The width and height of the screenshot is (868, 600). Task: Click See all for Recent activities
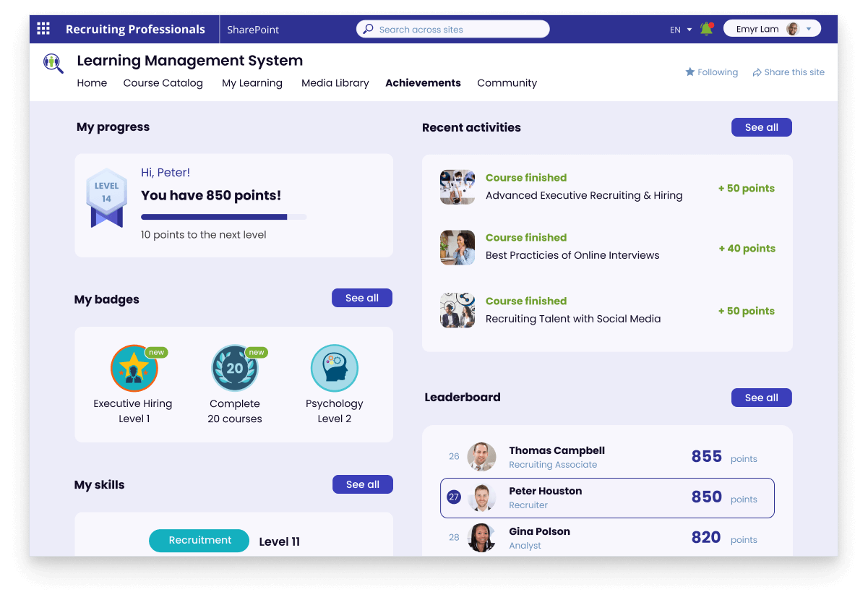point(761,127)
